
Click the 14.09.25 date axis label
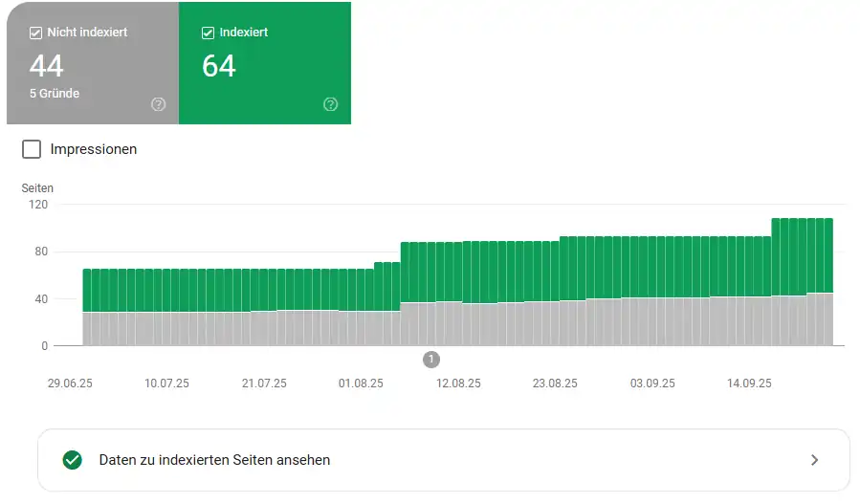point(749,383)
